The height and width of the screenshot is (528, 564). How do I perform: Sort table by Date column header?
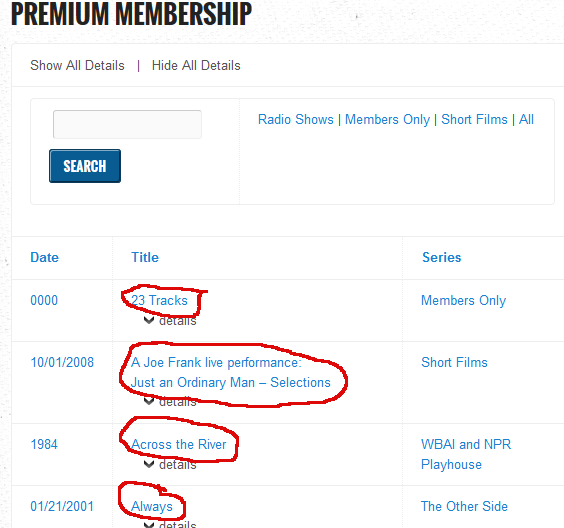[x=44, y=258]
